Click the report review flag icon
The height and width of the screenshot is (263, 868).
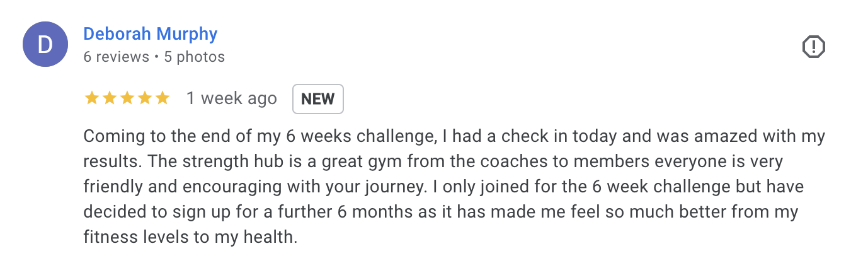[813, 46]
